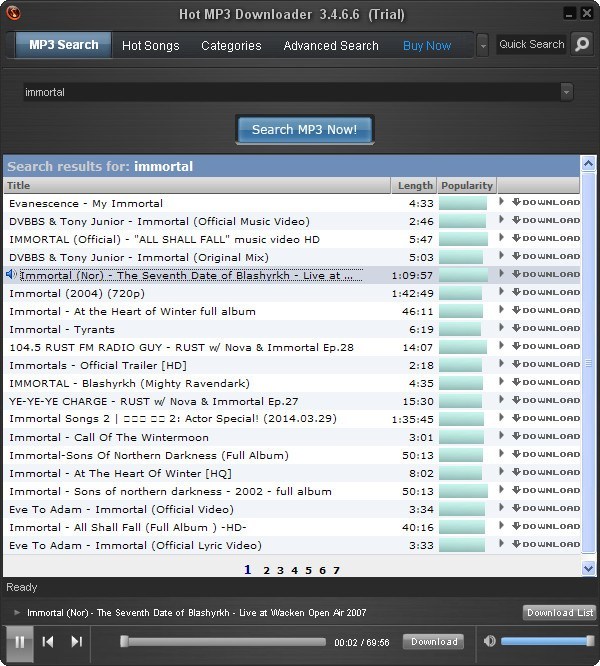Play preview of Immortal - Tyrants
Viewport: 600px width, 666px height.
(x=501, y=328)
